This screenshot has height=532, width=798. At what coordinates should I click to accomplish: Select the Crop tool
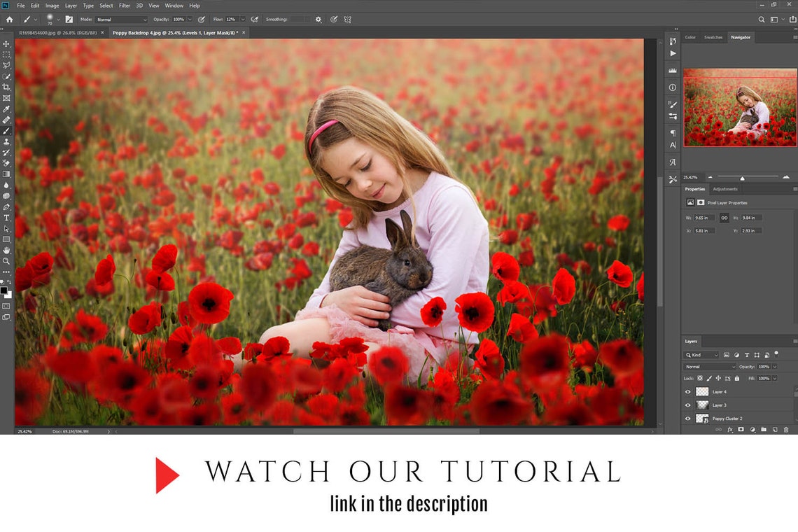[6, 87]
